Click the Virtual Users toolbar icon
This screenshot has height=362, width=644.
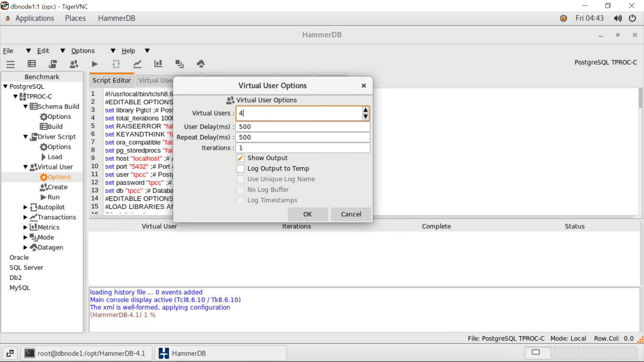74,64
